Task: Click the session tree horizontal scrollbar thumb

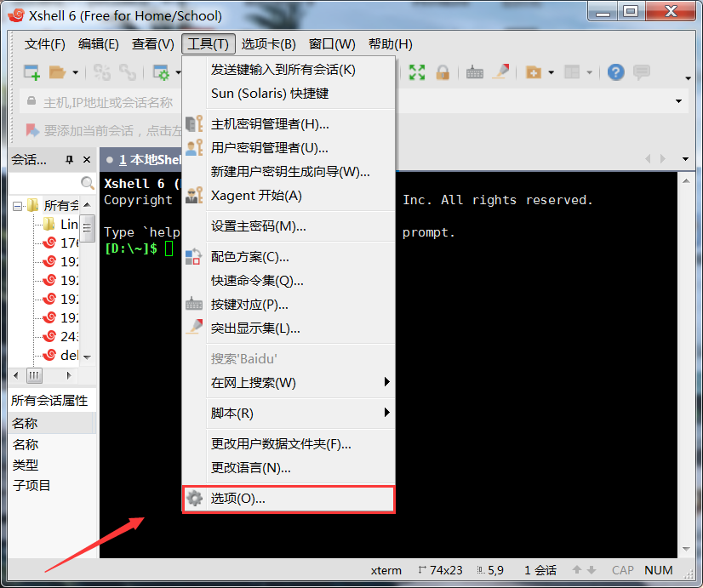Action: (x=34, y=375)
